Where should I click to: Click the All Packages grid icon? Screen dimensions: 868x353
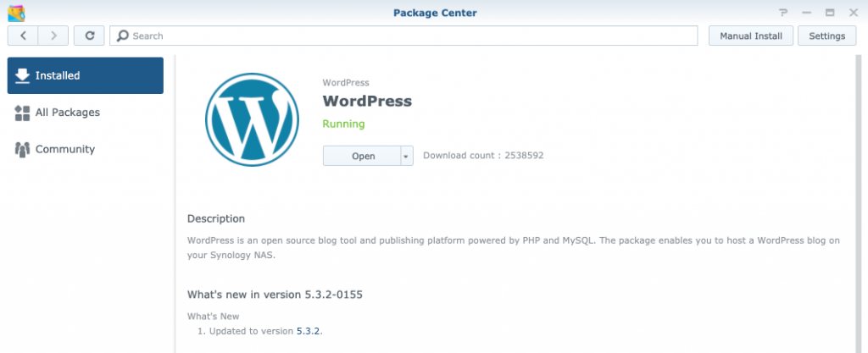tap(22, 113)
